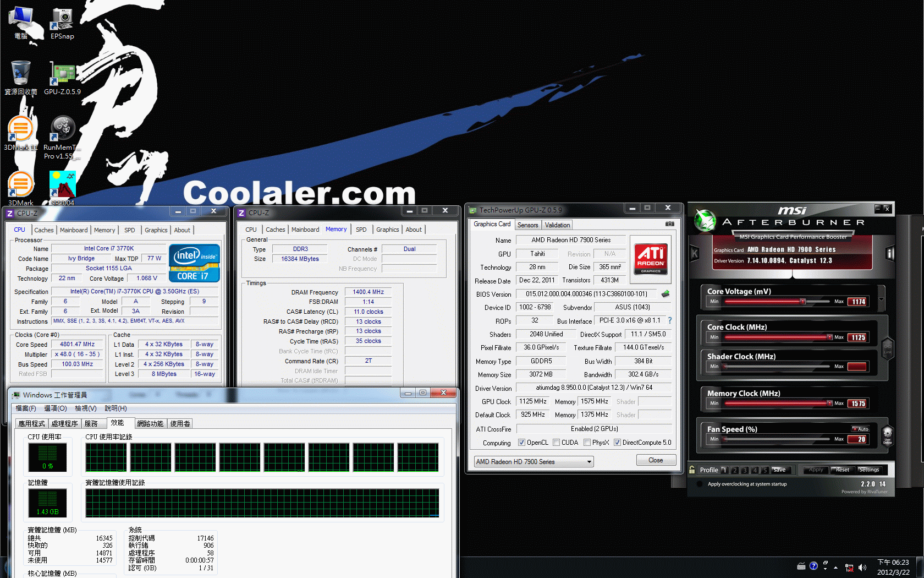Click the network disconnected tray icon

pos(849,568)
